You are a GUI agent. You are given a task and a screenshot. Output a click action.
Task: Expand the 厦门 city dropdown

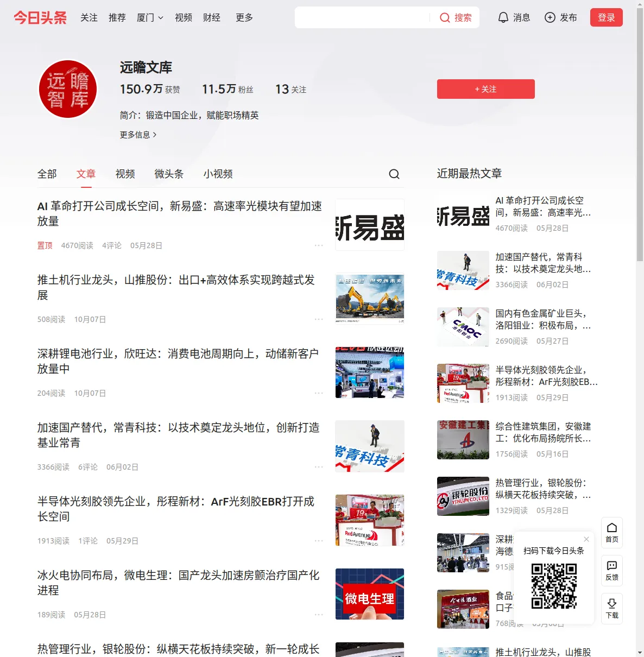(x=150, y=17)
